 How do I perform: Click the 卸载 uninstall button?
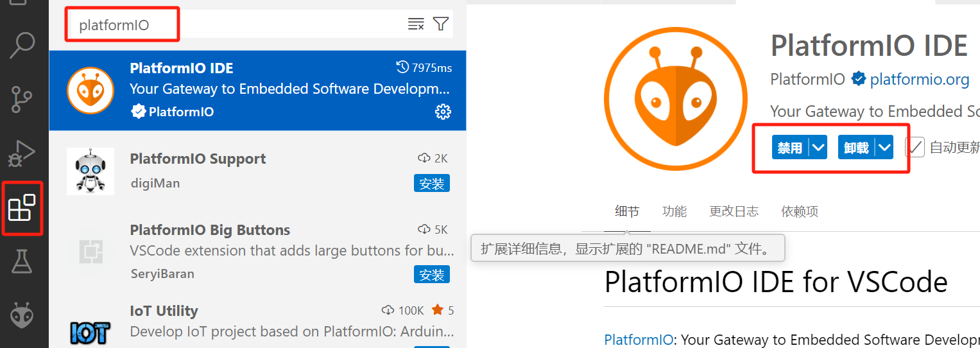pyautogui.click(x=856, y=148)
